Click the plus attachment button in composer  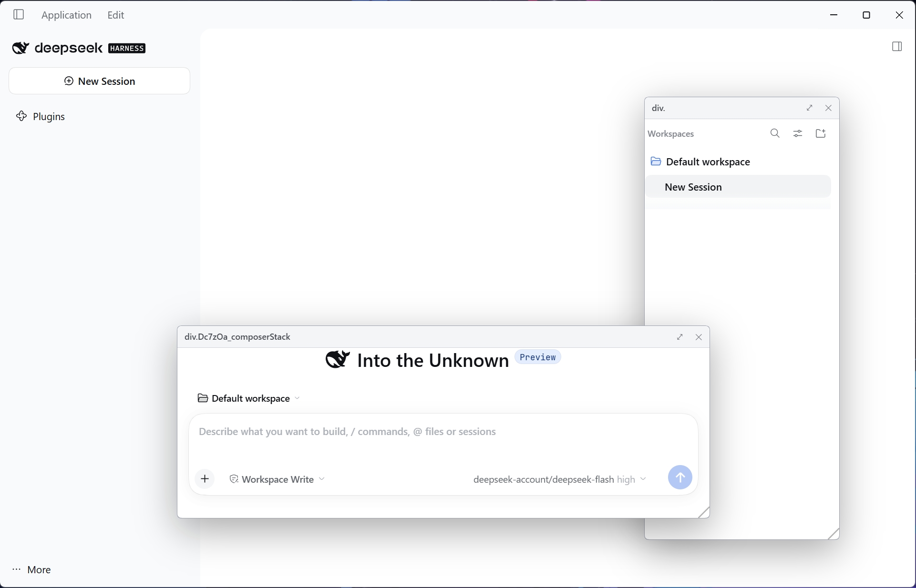point(205,479)
